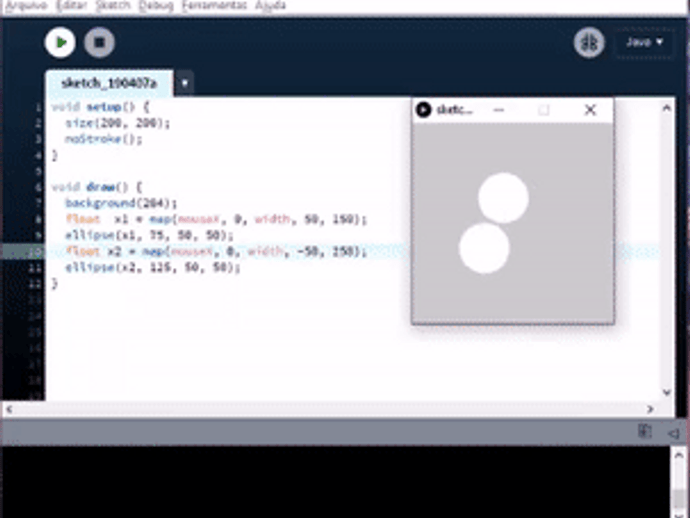Viewport: 690px width, 518px height.
Task: Click the editor scroll down arrow
Action: pyautogui.click(x=666, y=392)
